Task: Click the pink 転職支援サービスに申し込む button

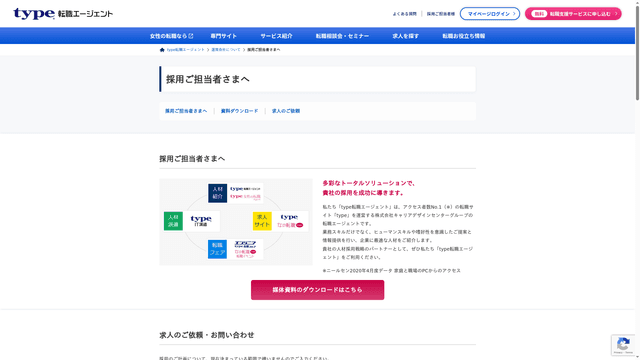Action: pyautogui.click(x=573, y=13)
